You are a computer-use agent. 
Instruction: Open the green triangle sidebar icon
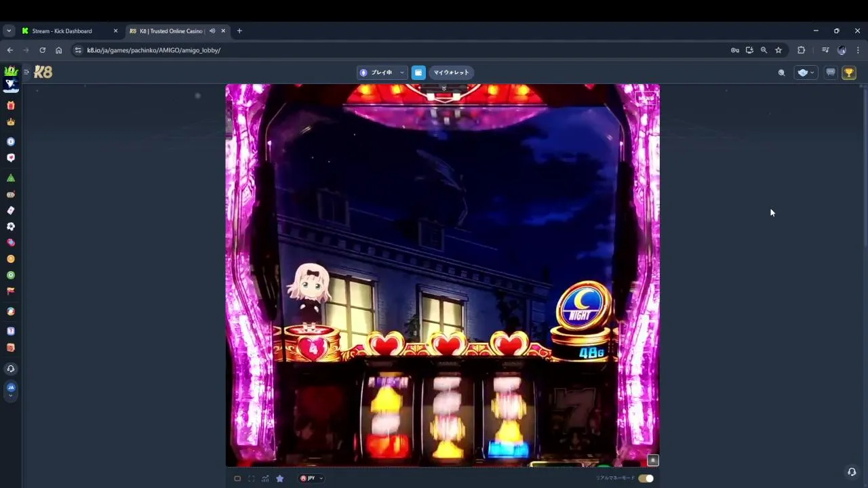[x=11, y=178]
